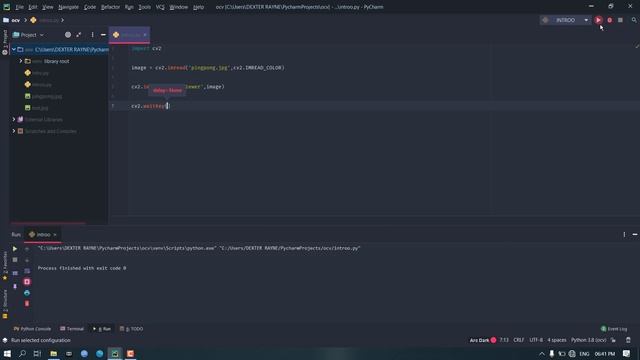Click the Python 3.8 (ocv) interpreter selector
Screen dimensions: 640x360
tap(589, 340)
